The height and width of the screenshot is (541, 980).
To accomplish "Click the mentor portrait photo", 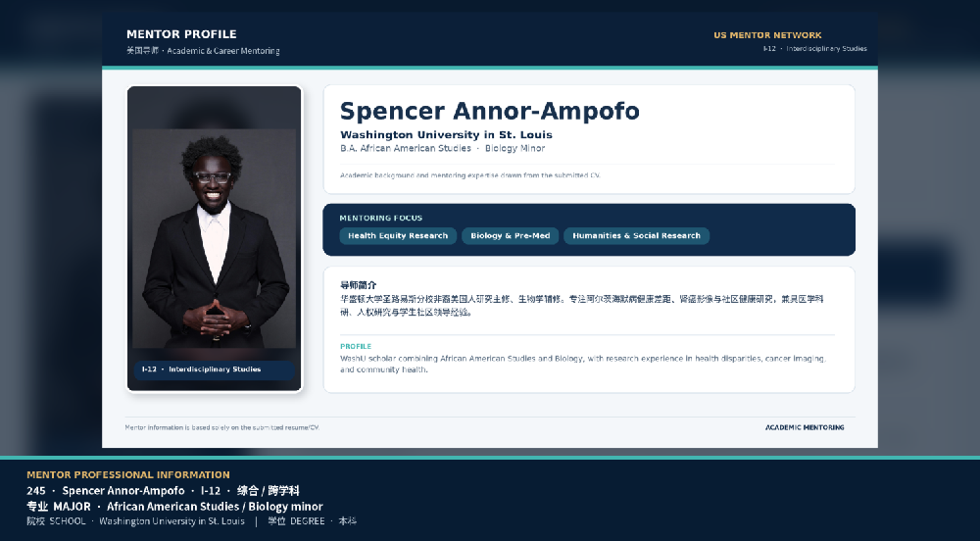I will click(x=215, y=238).
